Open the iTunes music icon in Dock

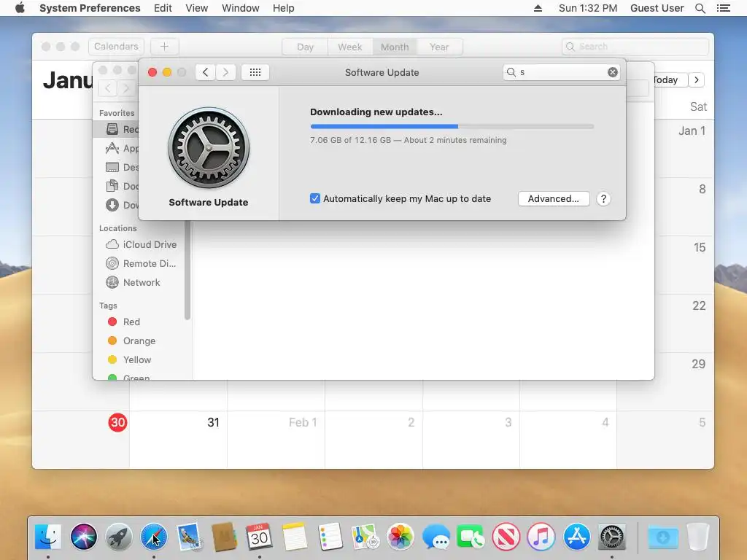(x=541, y=537)
